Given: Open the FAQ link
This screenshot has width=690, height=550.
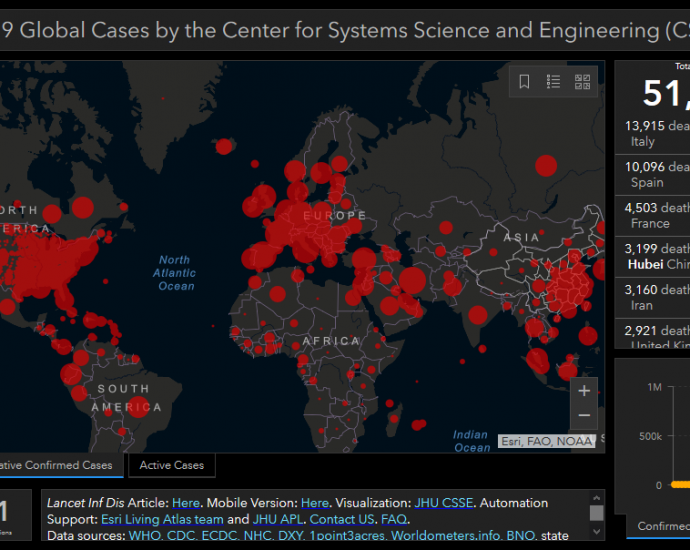Looking at the screenshot, I should pyautogui.click(x=394, y=519).
